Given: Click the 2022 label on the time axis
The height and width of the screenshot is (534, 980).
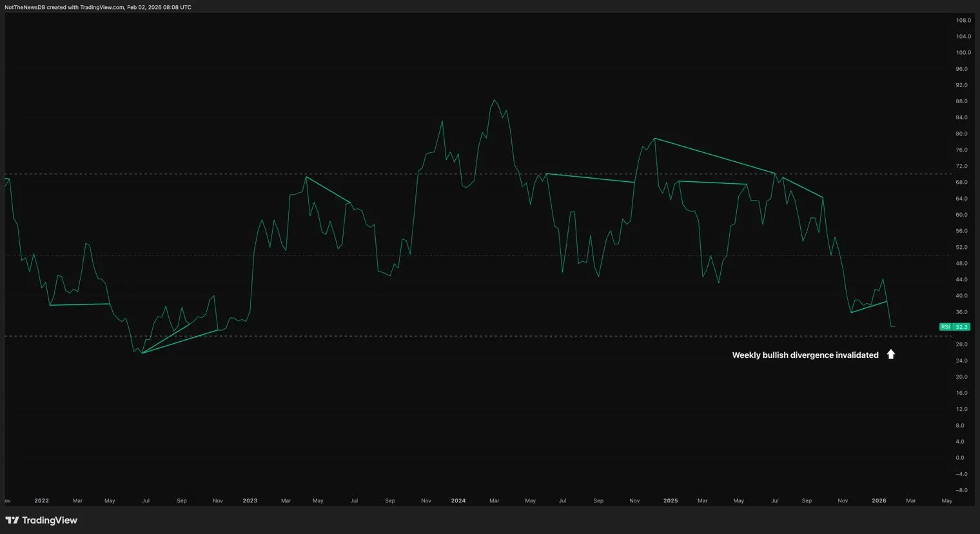Looking at the screenshot, I should [x=41, y=500].
